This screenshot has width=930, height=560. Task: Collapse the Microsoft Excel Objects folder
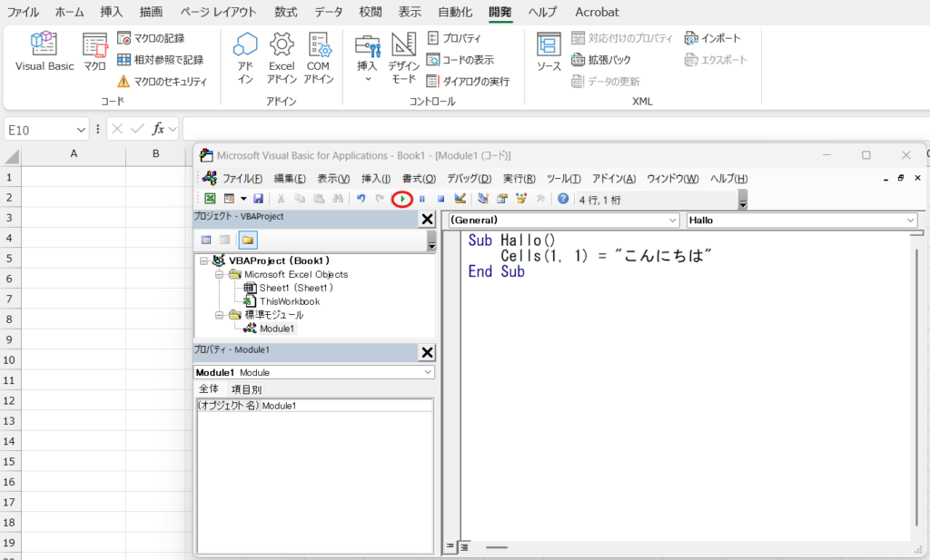click(219, 274)
